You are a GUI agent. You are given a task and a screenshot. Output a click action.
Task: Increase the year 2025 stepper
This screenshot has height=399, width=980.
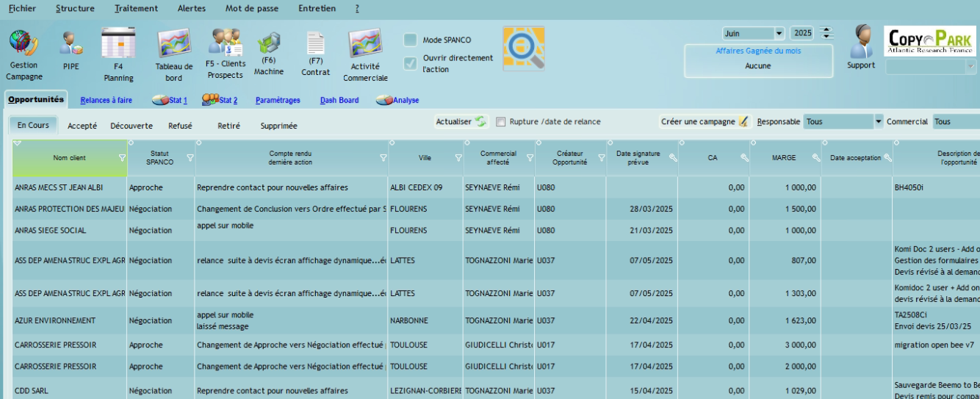(x=827, y=30)
